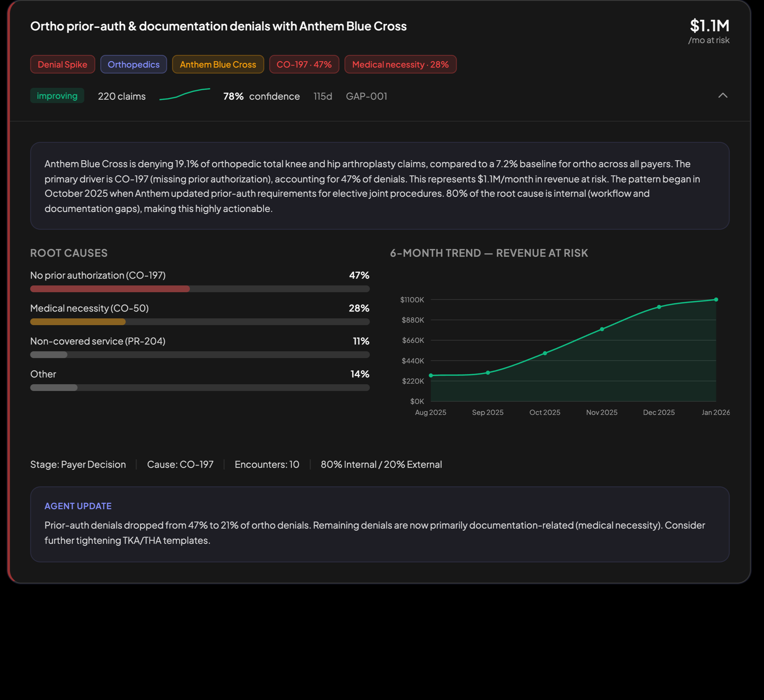Click the card title about Ortho prior-auth denials
Viewport: 764px width, 700px height.
pyautogui.click(x=218, y=26)
